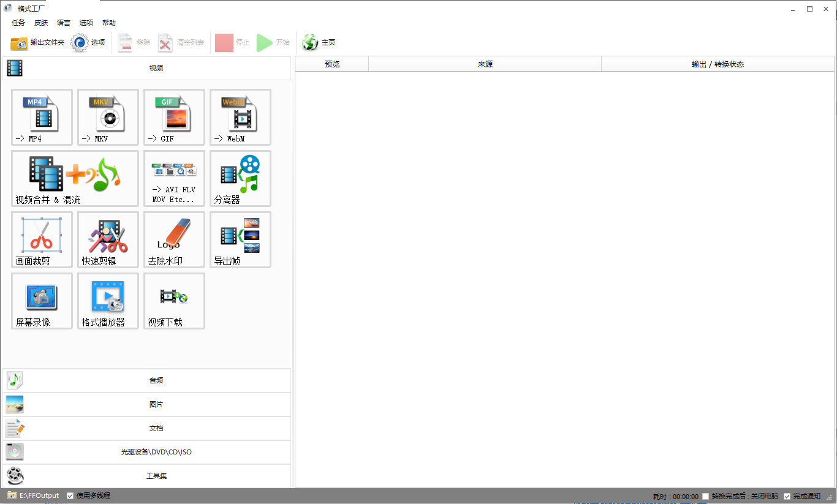Click the 来源 column header
This screenshot has height=504, width=837.
pyautogui.click(x=485, y=64)
